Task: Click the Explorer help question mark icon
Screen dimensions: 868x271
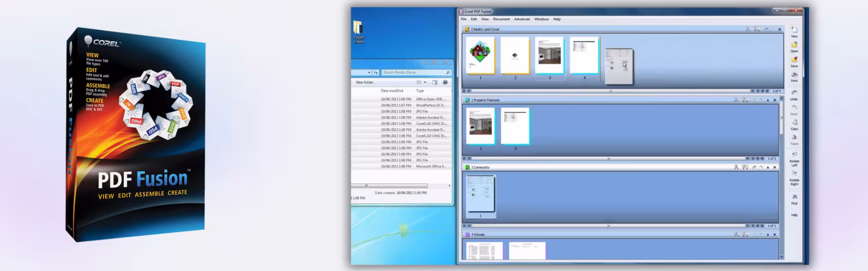Action: (445, 82)
